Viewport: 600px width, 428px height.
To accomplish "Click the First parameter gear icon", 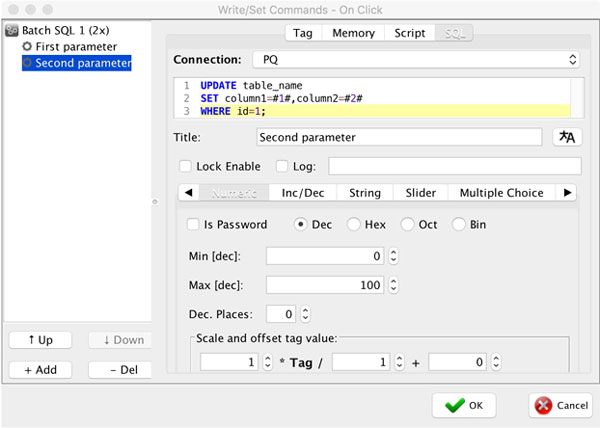I will tap(27, 46).
